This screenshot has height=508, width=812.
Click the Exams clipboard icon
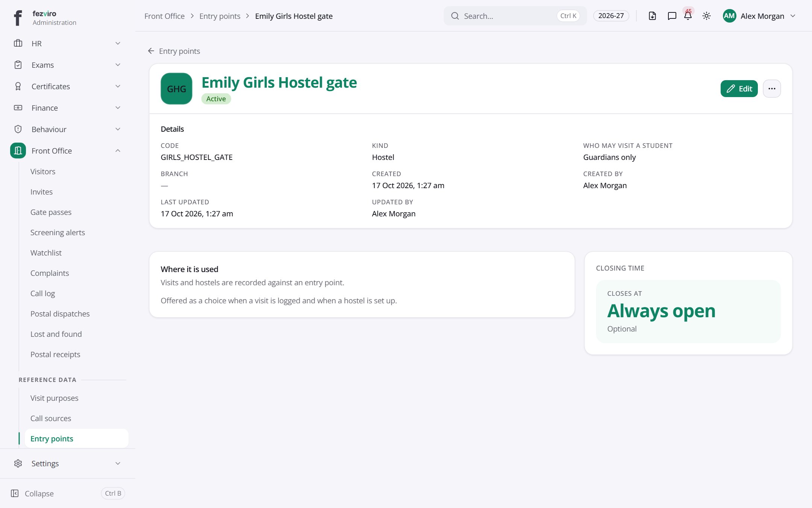click(x=18, y=65)
